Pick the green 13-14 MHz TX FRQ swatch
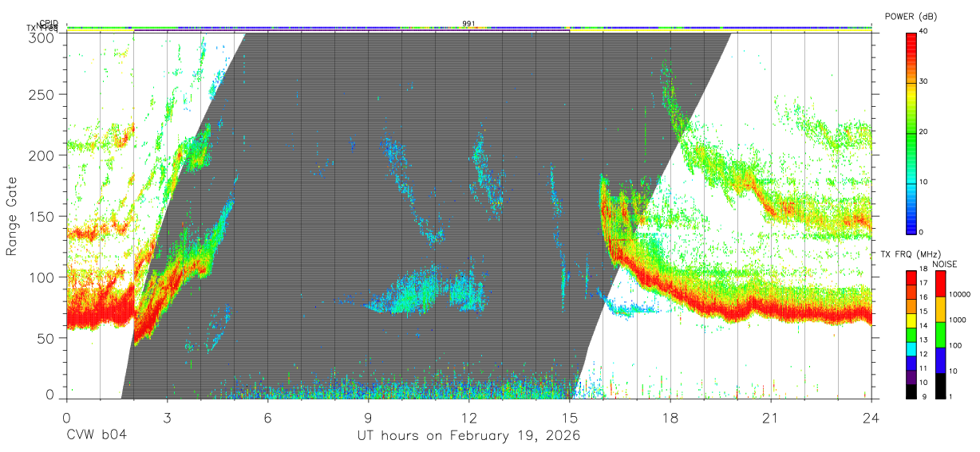Image resolution: width=980 pixels, height=452 pixels. (x=911, y=333)
